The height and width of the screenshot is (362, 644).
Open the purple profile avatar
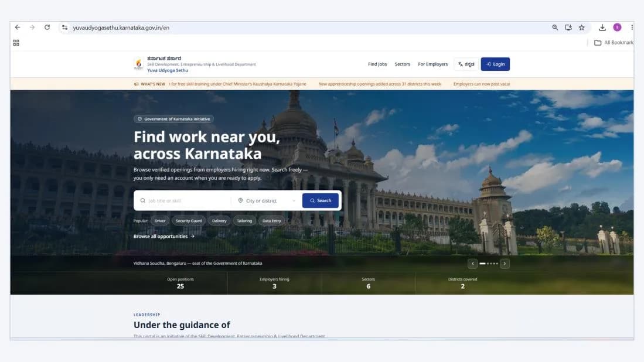click(x=617, y=28)
